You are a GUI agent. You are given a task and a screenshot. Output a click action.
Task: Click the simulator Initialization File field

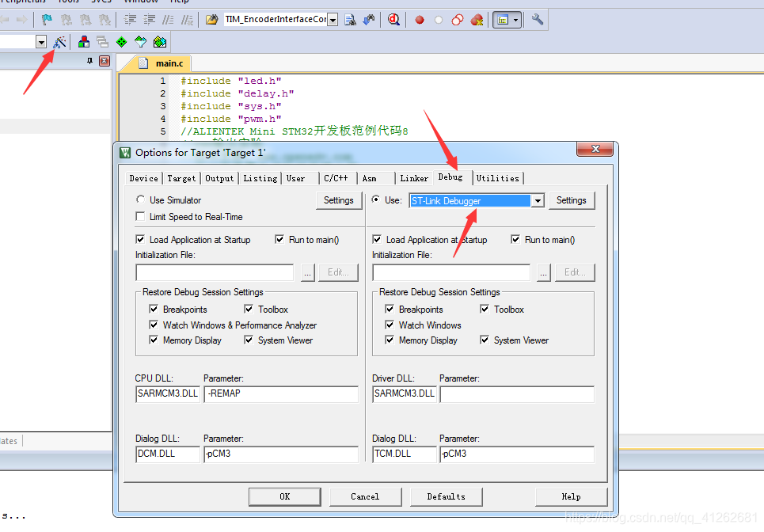pyautogui.click(x=215, y=272)
